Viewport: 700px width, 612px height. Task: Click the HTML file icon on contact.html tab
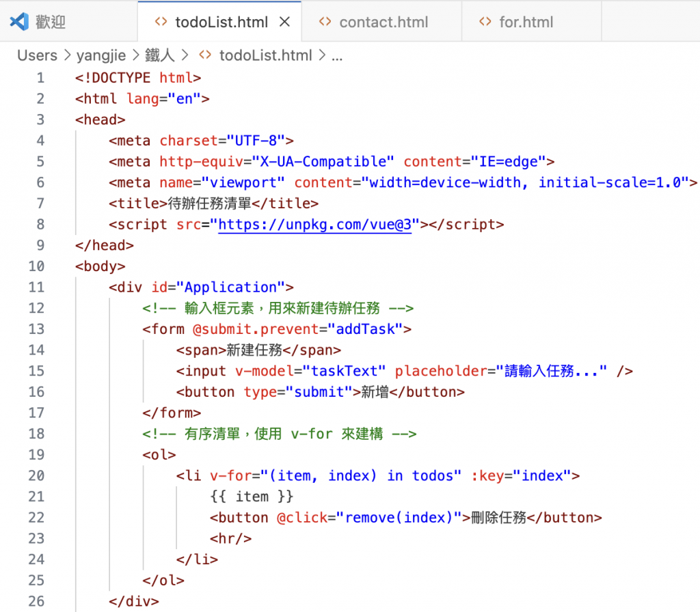point(325,21)
